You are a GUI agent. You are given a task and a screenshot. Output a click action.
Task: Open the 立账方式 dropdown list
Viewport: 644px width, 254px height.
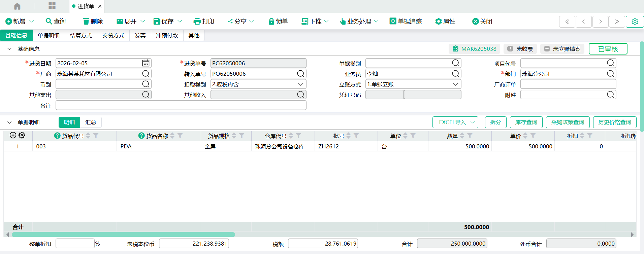click(x=455, y=84)
